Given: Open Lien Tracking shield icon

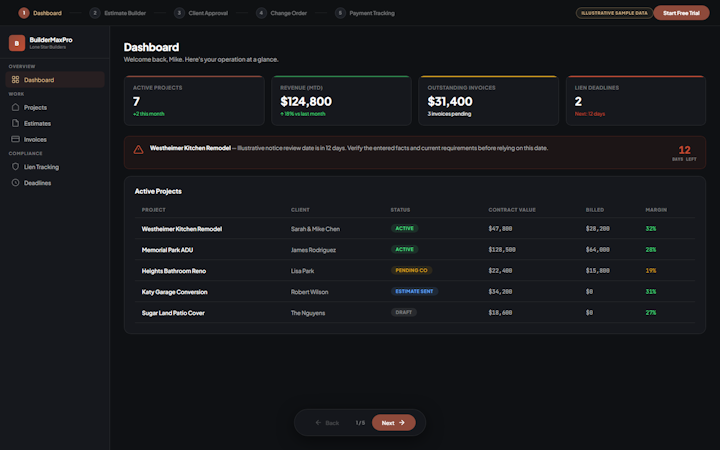Looking at the screenshot, I should 15,167.
